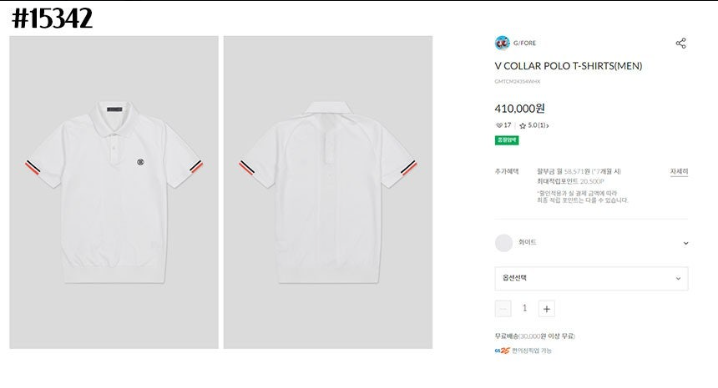Click the V COLLAR POLO T-SHIRTS(MEN) title
This screenshot has height=388, width=718.
coord(568,66)
